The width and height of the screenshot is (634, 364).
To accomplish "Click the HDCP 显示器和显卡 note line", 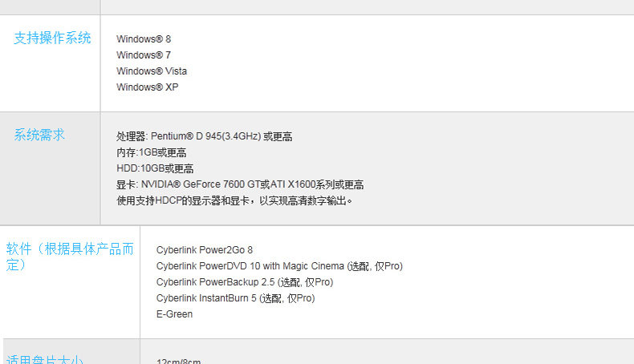I will point(234,200).
